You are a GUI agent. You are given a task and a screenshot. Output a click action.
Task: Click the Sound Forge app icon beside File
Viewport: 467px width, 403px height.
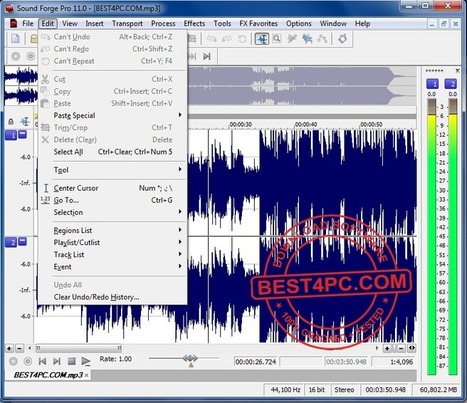coord(13,24)
